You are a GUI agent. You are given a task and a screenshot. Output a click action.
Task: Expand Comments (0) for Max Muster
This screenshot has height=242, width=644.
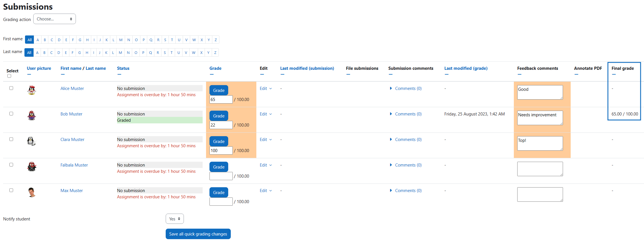406,191
